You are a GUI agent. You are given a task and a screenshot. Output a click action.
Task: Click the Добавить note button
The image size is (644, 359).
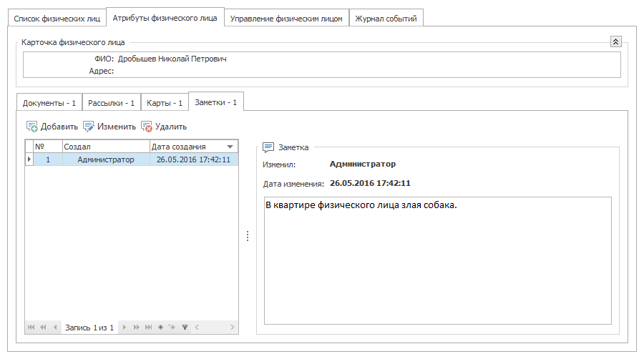coord(52,127)
